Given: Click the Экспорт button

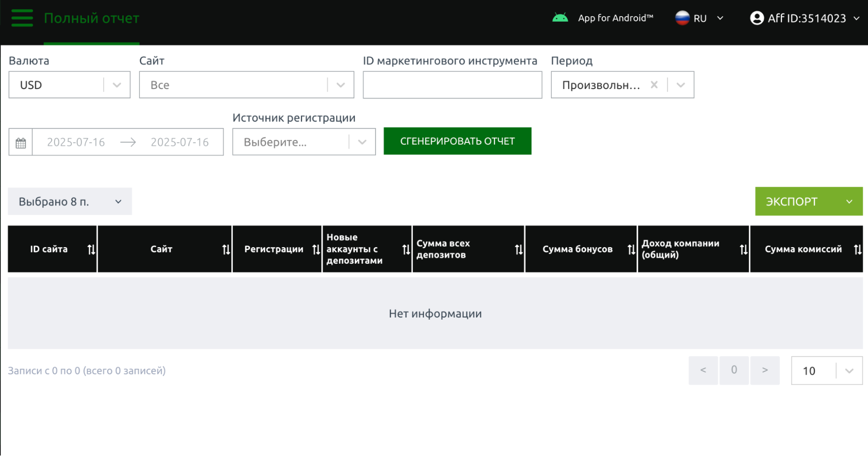Looking at the screenshot, I should (792, 202).
